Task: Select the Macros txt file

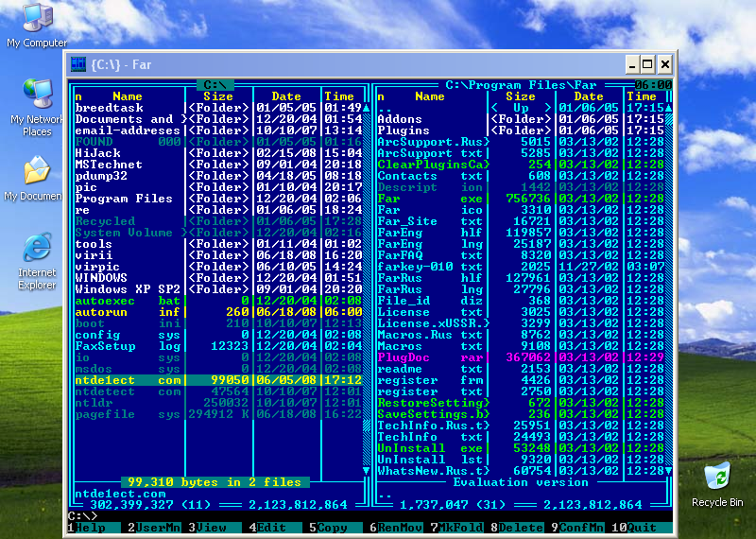Action: [x=521, y=346]
